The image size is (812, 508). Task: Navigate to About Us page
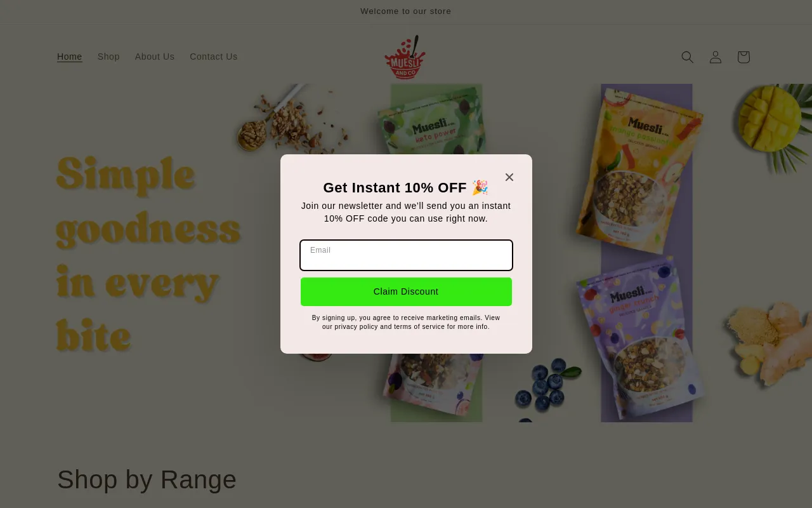click(x=155, y=57)
